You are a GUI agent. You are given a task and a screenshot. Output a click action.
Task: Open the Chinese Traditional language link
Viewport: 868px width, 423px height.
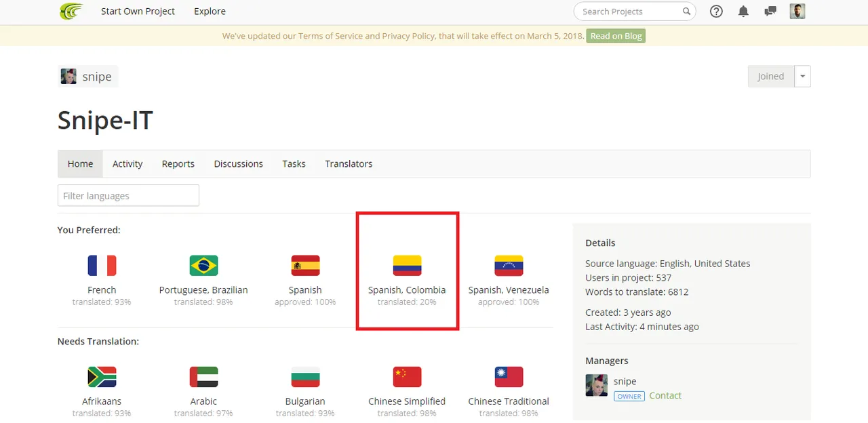pyautogui.click(x=509, y=401)
